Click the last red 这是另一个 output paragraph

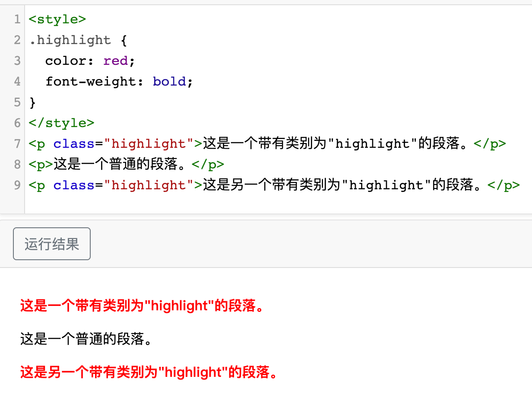click(x=149, y=372)
